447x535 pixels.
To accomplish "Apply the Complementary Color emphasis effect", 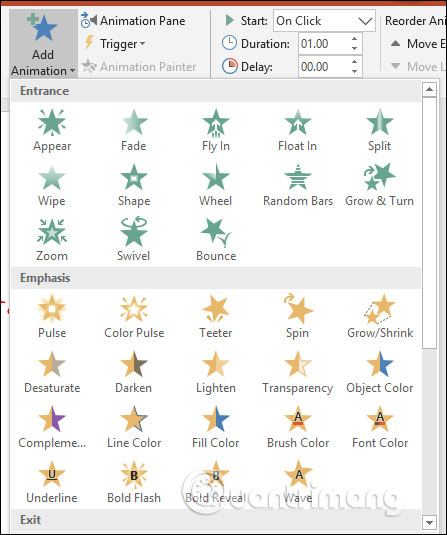I will [x=52, y=427].
